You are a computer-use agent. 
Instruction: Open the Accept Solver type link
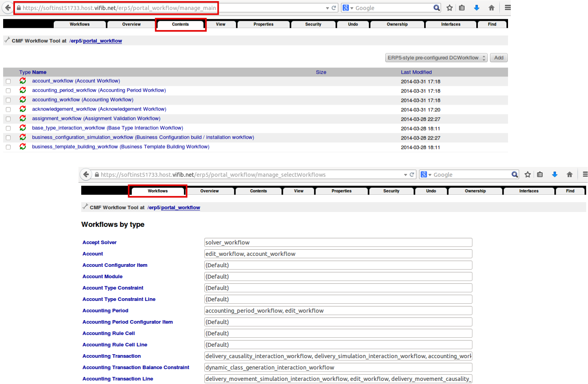click(99, 243)
